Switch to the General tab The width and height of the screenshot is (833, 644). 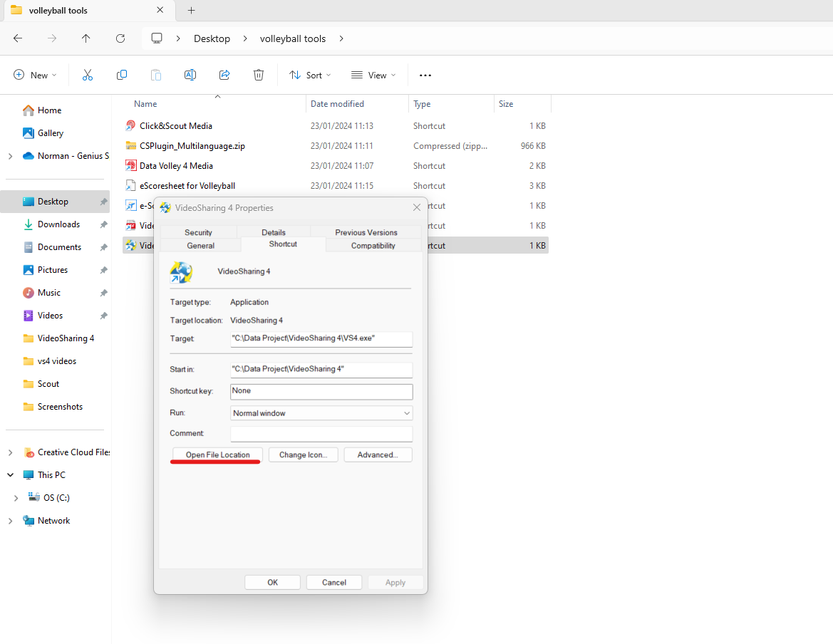[201, 245]
